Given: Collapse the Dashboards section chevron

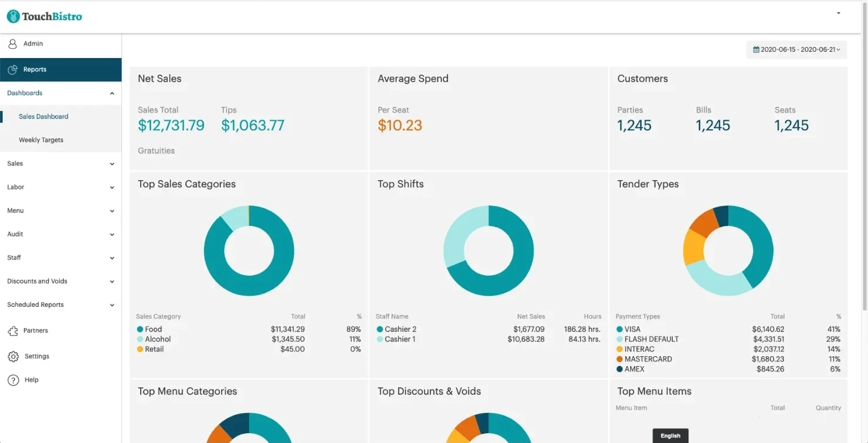Looking at the screenshot, I should point(112,93).
